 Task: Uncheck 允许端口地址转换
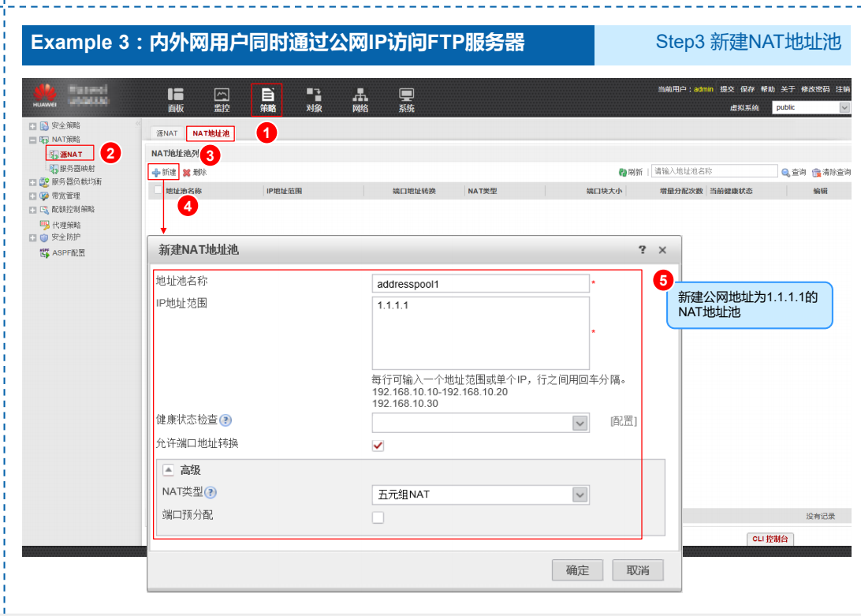pyautogui.click(x=378, y=445)
